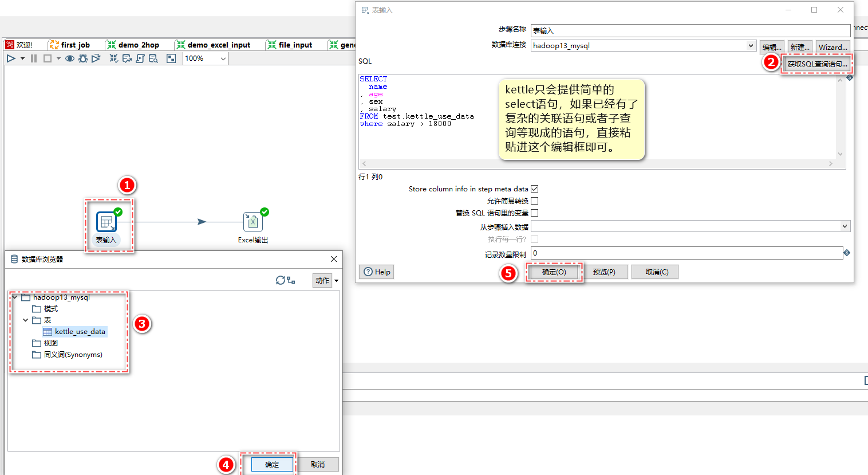Click the SQL editor horizontal scrollbar
868x475 pixels.
pyautogui.click(x=597, y=164)
